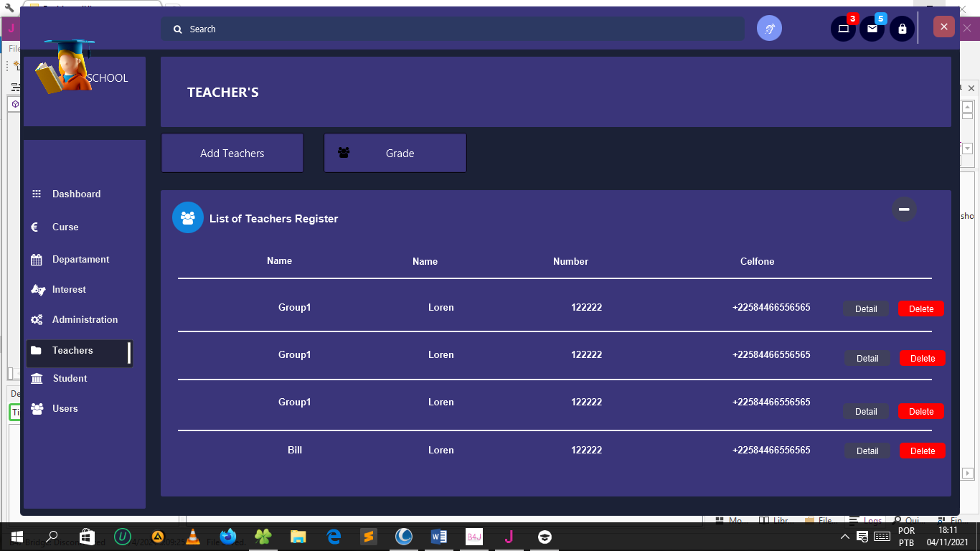Click the SCHOOL label beside the logo
This screenshot has height=551, width=980.
pos(107,78)
